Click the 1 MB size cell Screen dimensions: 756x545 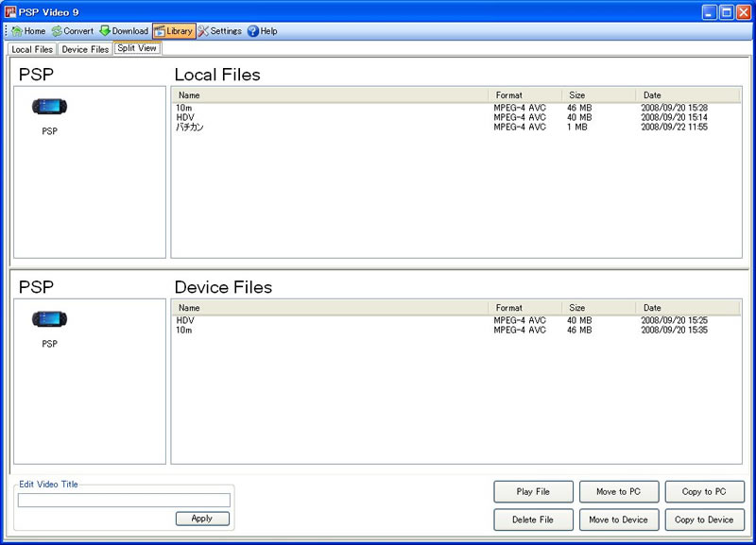[x=577, y=128]
